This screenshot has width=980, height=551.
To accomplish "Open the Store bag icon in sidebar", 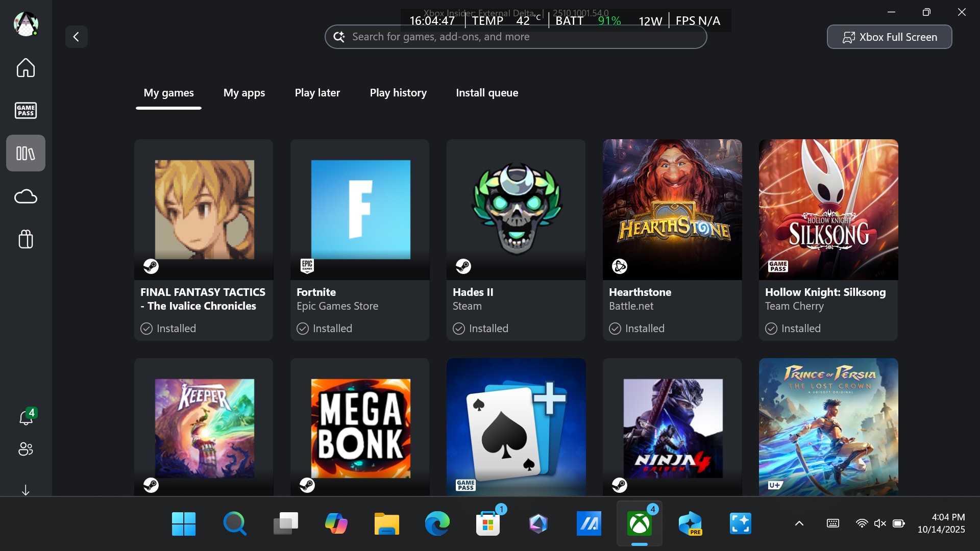I will pos(26,239).
